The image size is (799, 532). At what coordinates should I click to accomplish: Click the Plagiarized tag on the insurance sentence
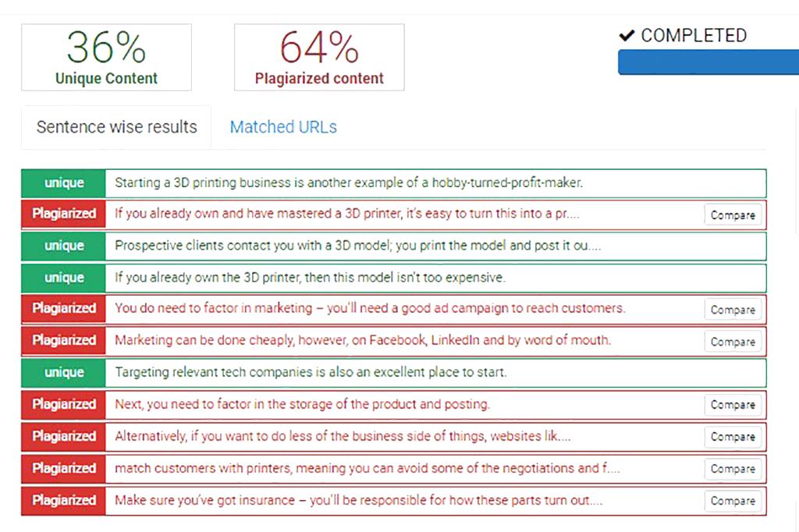(x=62, y=501)
